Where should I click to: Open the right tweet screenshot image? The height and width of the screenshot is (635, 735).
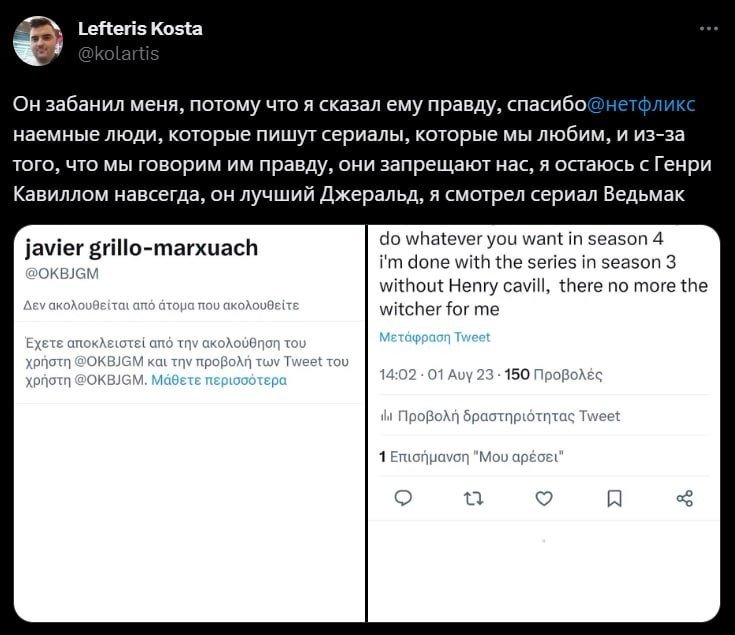click(544, 423)
